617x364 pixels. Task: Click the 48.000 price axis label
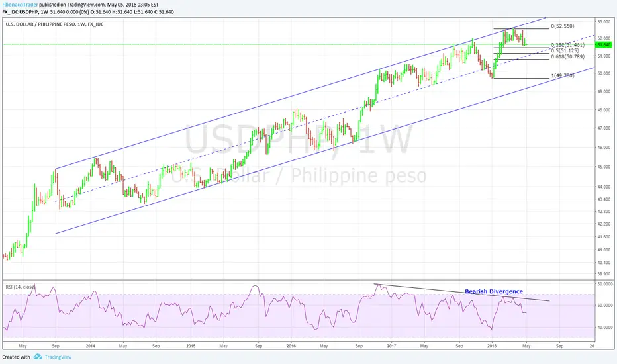click(x=604, y=110)
